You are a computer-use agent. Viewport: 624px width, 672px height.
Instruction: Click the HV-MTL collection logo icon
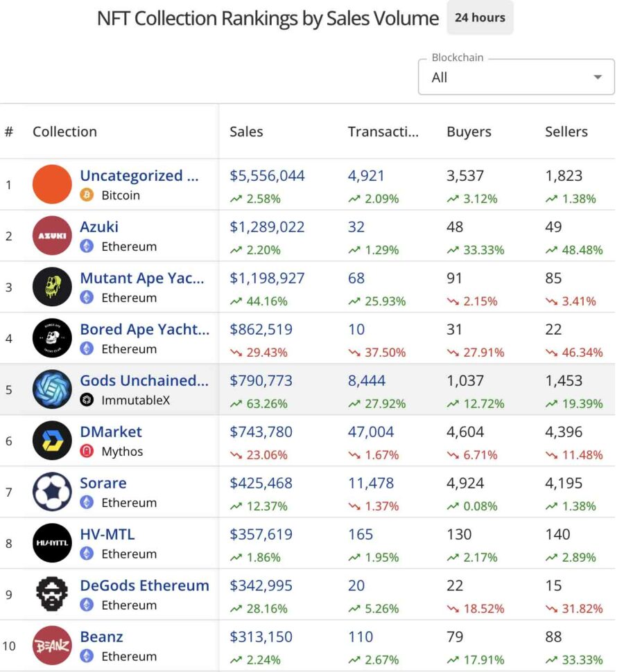click(52, 543)
